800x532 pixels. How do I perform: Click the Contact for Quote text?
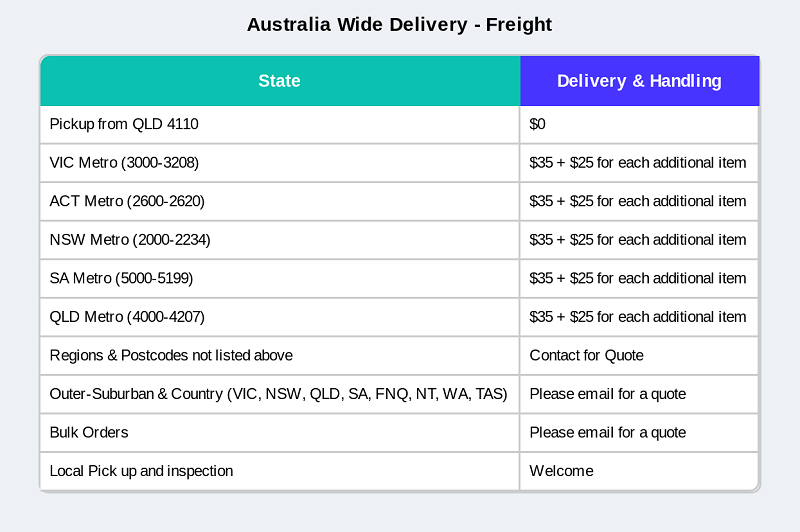[x=587, y=355]
